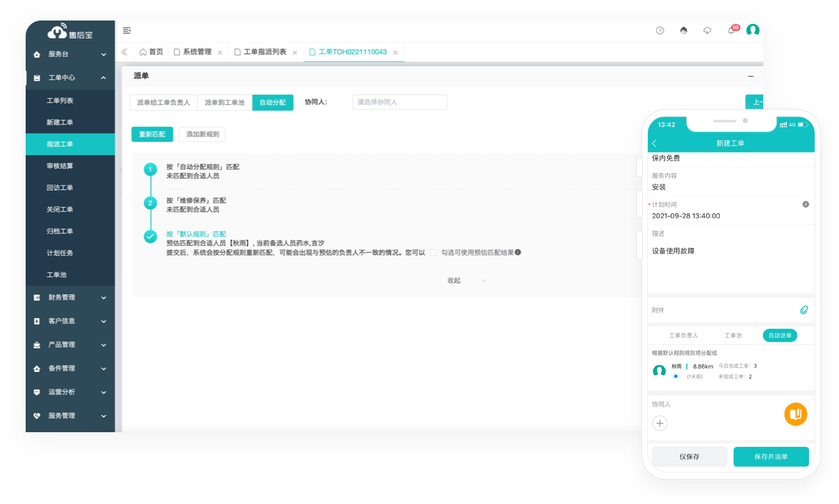Click the 重新匹配 button
The image size is (839, 504).
coord(152,135)
